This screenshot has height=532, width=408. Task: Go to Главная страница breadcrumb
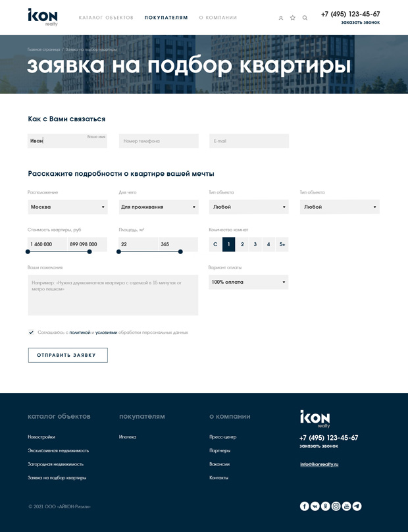[x=43, y=49]
